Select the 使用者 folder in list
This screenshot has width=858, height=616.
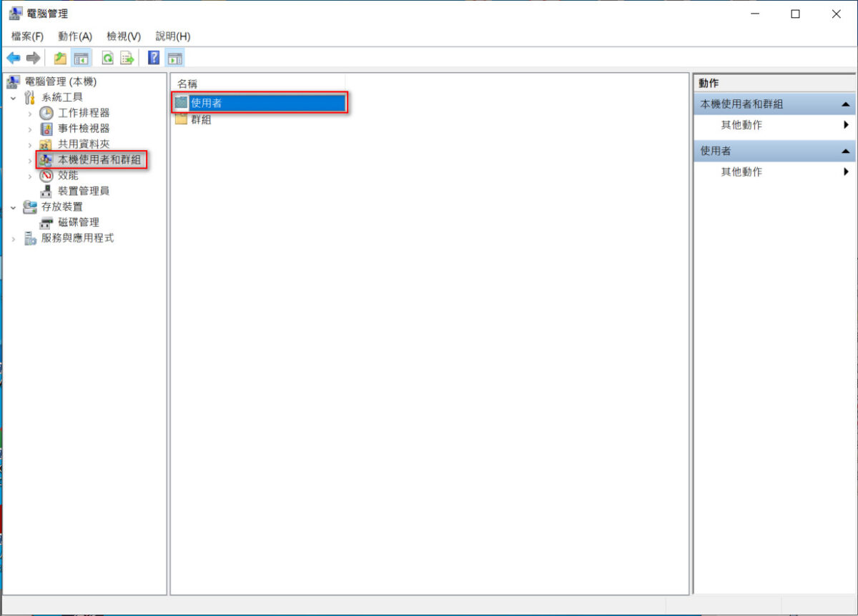click(260, 103)
